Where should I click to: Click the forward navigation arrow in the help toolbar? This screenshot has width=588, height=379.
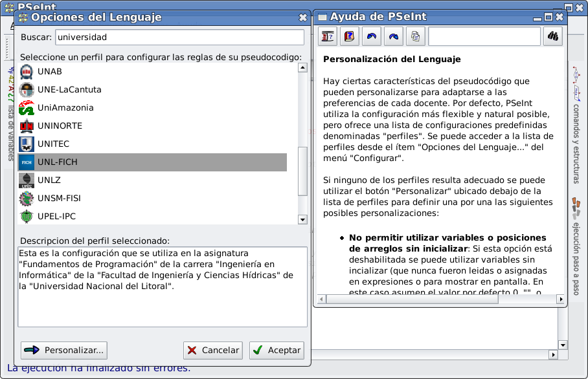392,36
